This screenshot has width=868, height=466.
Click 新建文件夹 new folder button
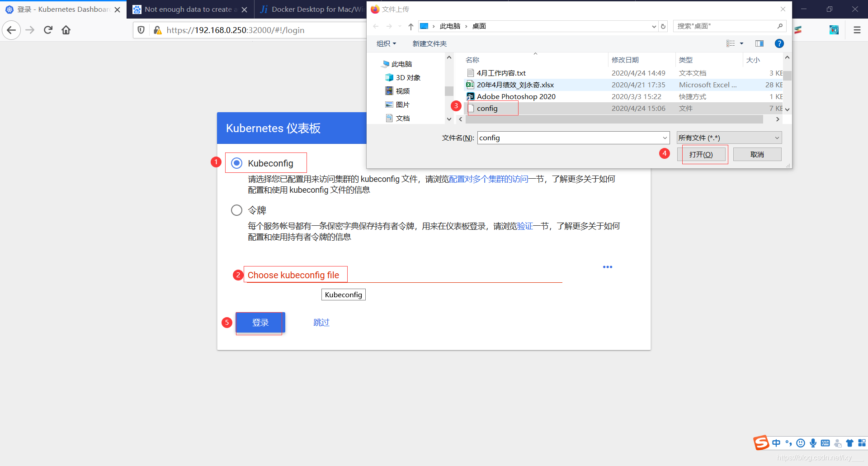pyautogui.click(x=429, y=44)
